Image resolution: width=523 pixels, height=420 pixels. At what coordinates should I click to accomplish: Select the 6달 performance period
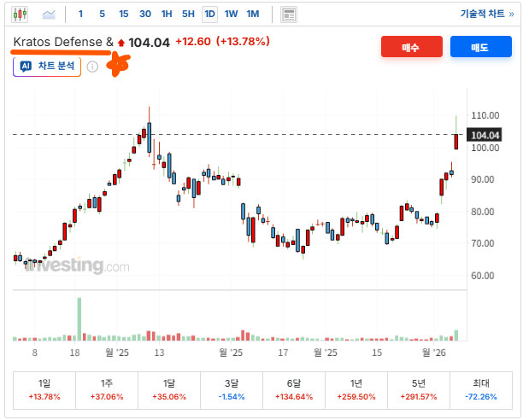click(294, 390)
